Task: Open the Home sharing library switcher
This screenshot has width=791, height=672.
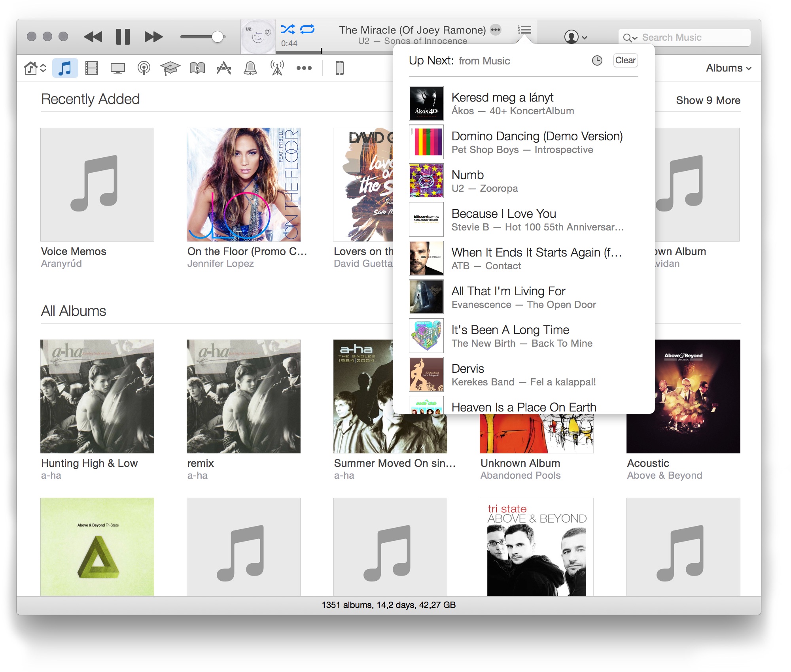Action: 35,68
